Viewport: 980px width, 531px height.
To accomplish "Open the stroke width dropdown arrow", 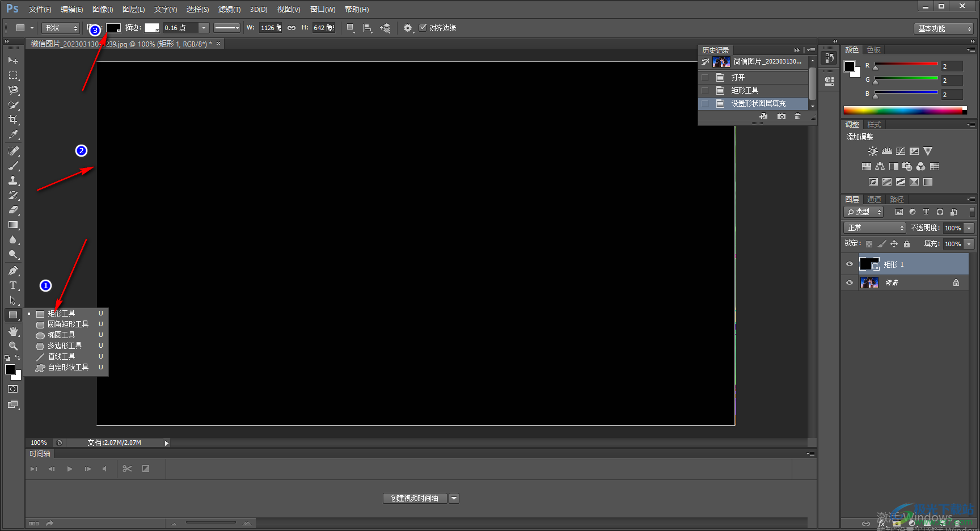I will tap(204, 28).
